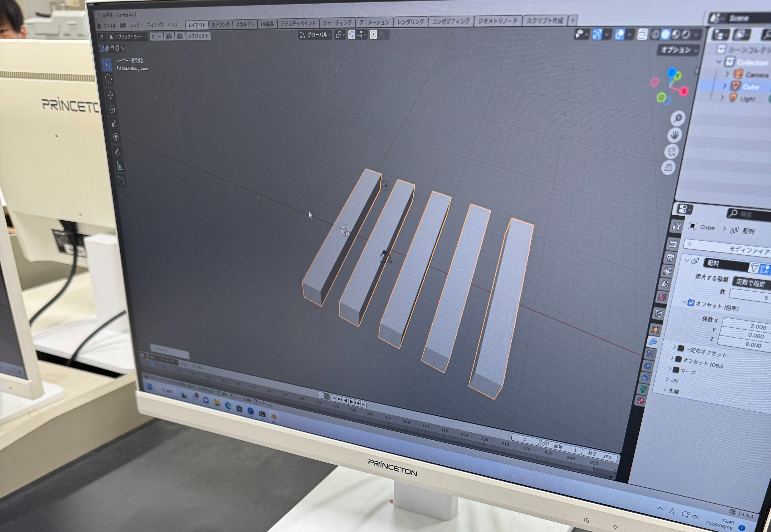Open the Physics properties tab icon
The image size is (771, 532).
(647, 366)
